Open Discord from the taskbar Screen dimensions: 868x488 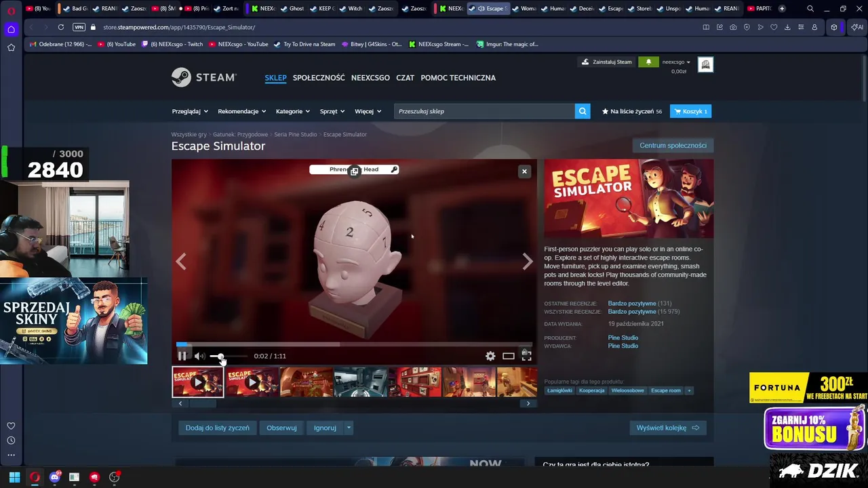54,477
